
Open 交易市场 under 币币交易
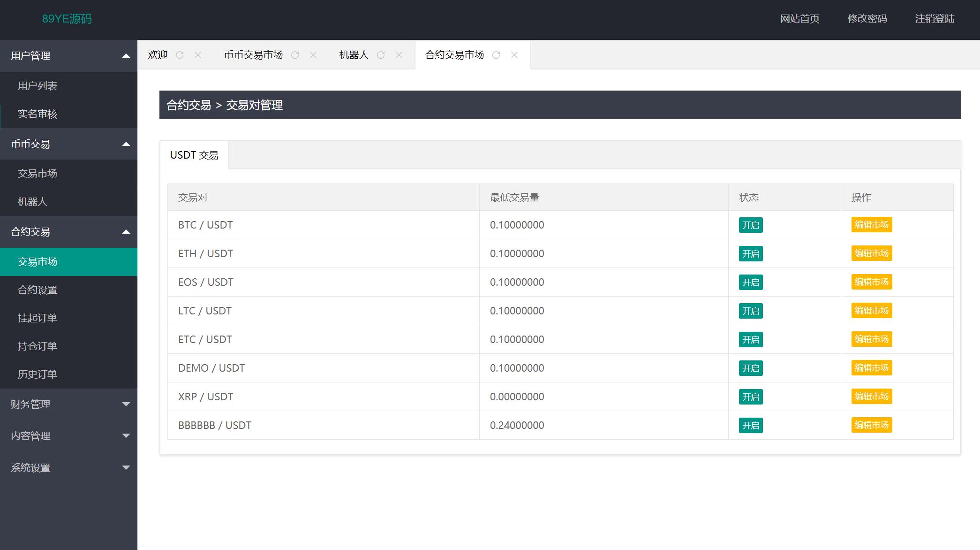68,174
